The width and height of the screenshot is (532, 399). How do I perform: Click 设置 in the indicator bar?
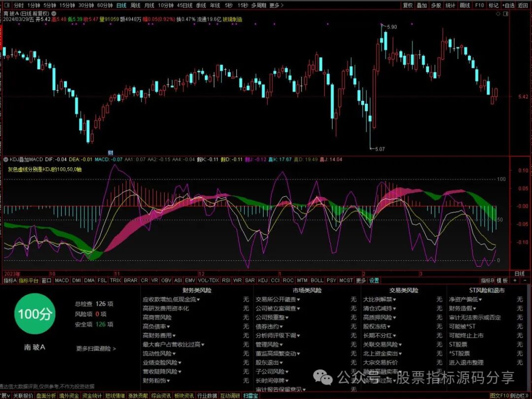pyautogui.click(x=374, y=280)
